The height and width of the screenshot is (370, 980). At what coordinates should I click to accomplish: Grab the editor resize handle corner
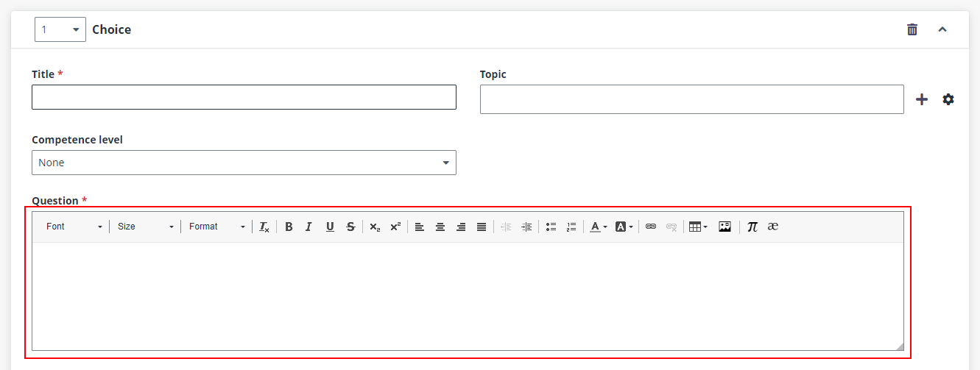pyautogui.click(x=899, y=346)
